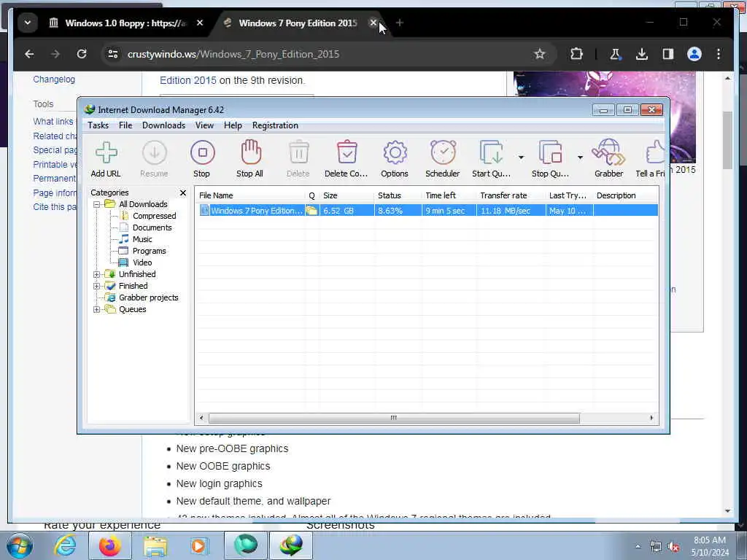
Task: Open the Grabber tool icon
Action: [609, 158]
